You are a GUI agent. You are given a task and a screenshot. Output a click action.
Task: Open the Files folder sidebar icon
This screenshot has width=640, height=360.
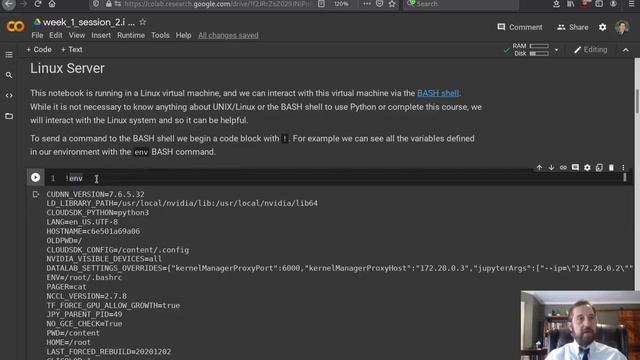tap(9, 116)
